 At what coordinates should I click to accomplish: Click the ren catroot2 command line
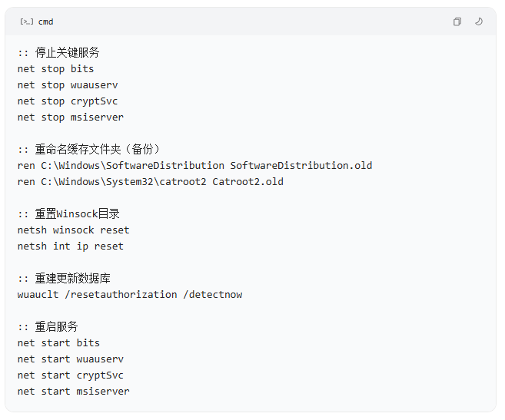151,181
